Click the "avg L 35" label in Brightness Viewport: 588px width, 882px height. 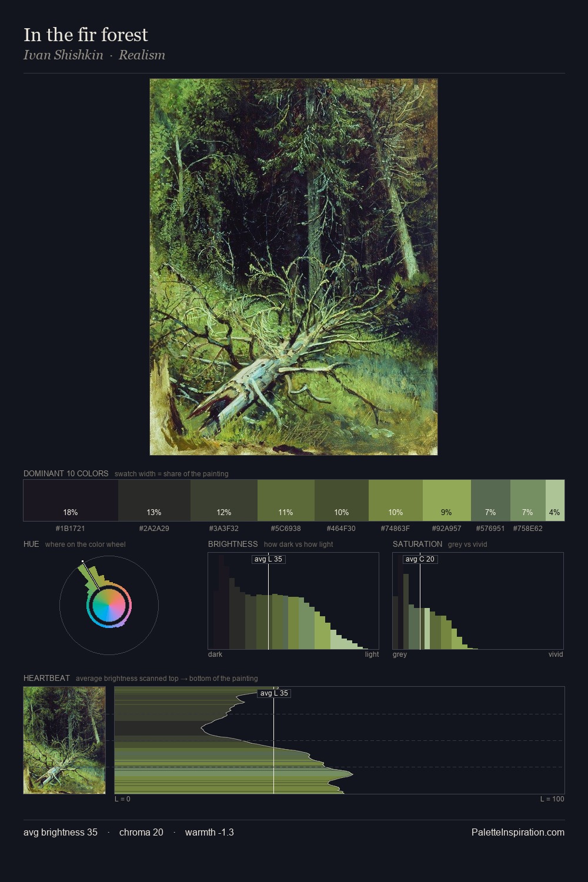(269, 559)
